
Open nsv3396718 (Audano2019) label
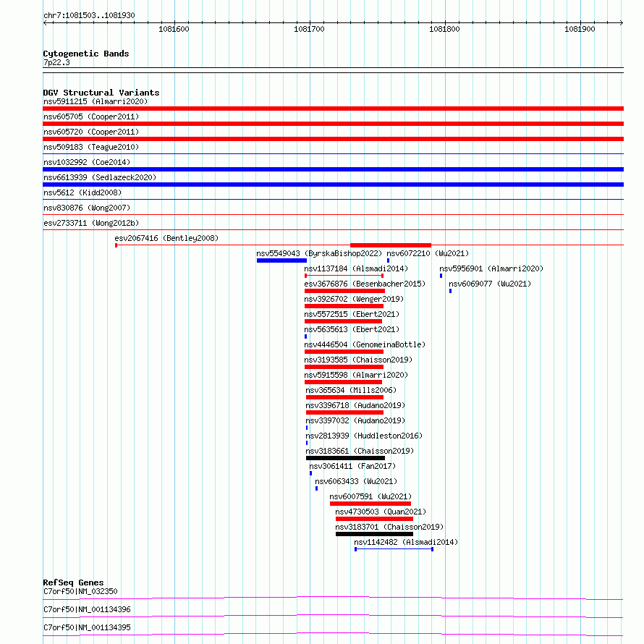355,405
